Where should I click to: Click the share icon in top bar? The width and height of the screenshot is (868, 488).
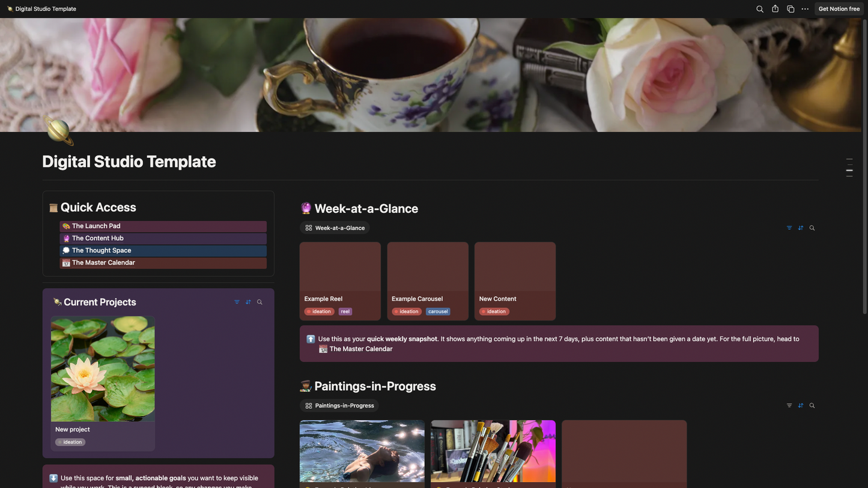point(775,9)
